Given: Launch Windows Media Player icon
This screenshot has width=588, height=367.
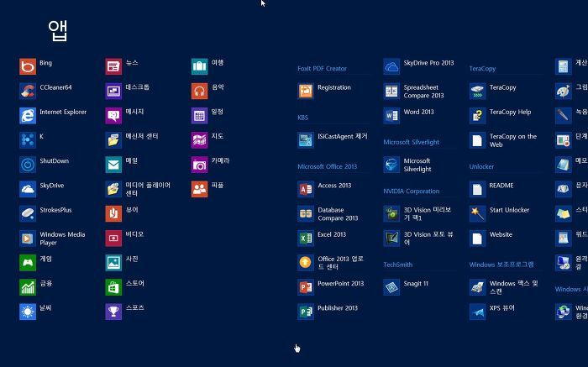Looking at the screenshot, I should 28,238.
